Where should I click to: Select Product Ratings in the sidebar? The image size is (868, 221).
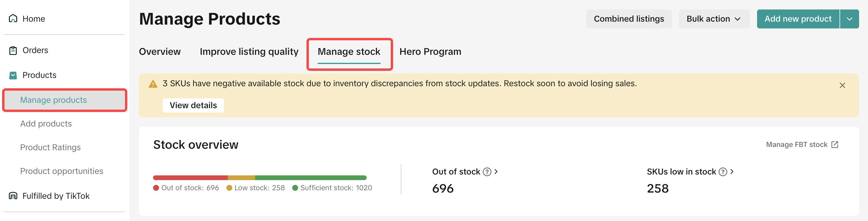tap(50, 147)
